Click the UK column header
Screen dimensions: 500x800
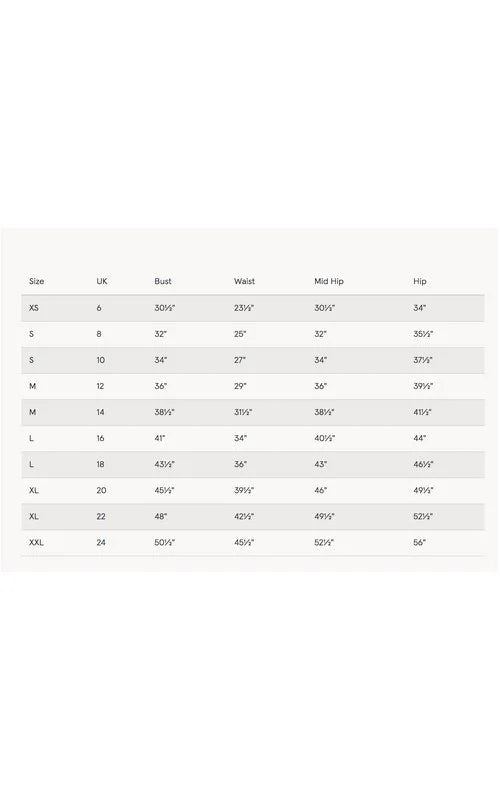(102, 281)
